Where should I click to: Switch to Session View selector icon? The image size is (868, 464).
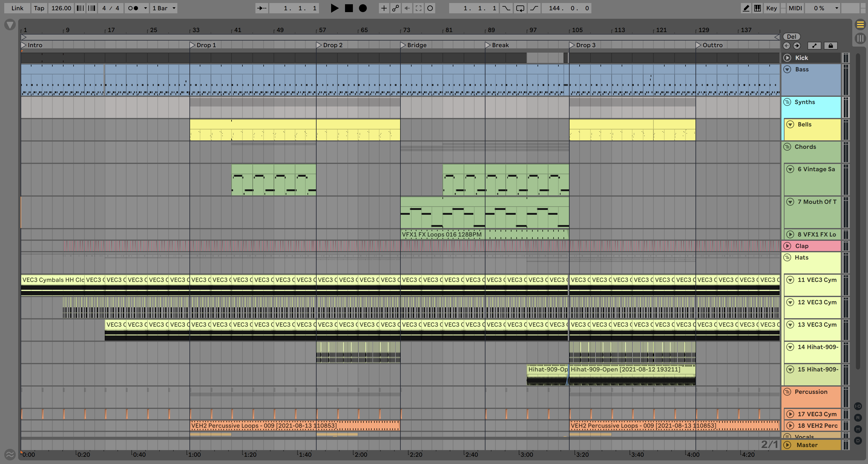[860, 38]
